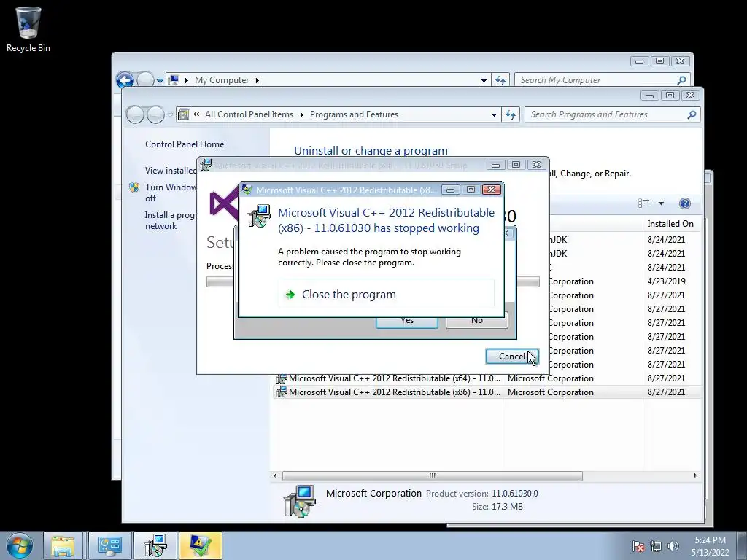Image resolution: width=747 pixels, height=560 pixels.
Task: Open Control Panel Home link
Action: tap(185, 144)
